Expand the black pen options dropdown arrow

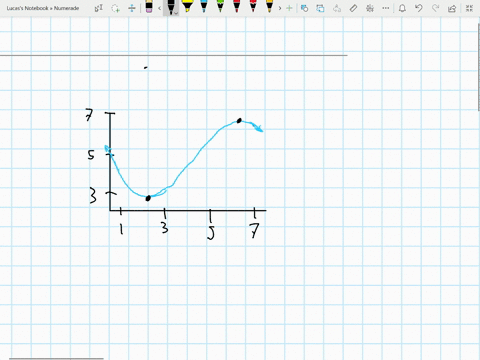tap(176, 13)
